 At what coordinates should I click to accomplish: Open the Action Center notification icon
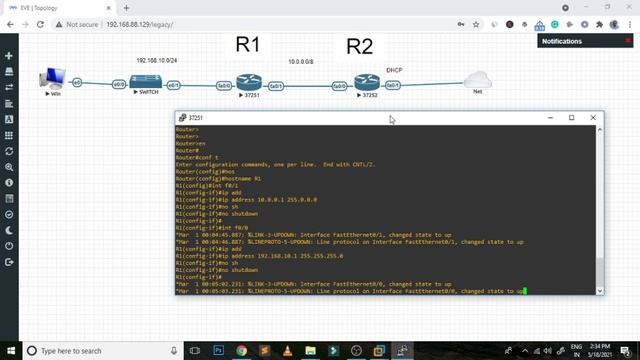click(625, 351)
